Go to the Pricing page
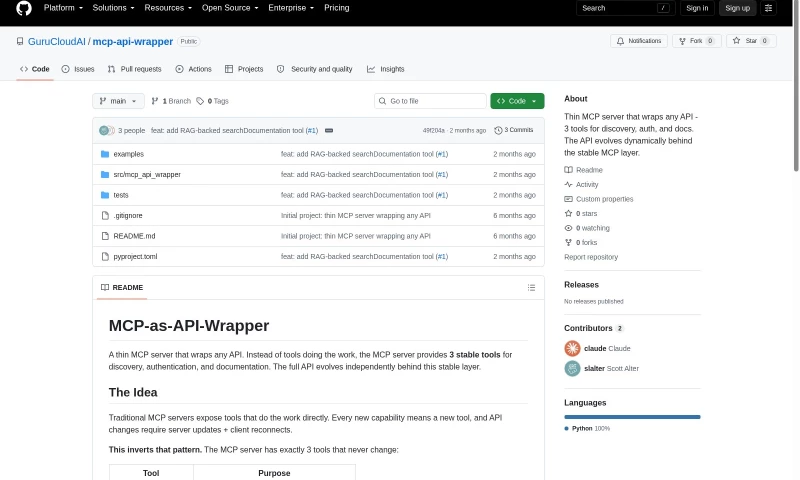The width and height of the screenshot is (800, 480). coord(337,8)
